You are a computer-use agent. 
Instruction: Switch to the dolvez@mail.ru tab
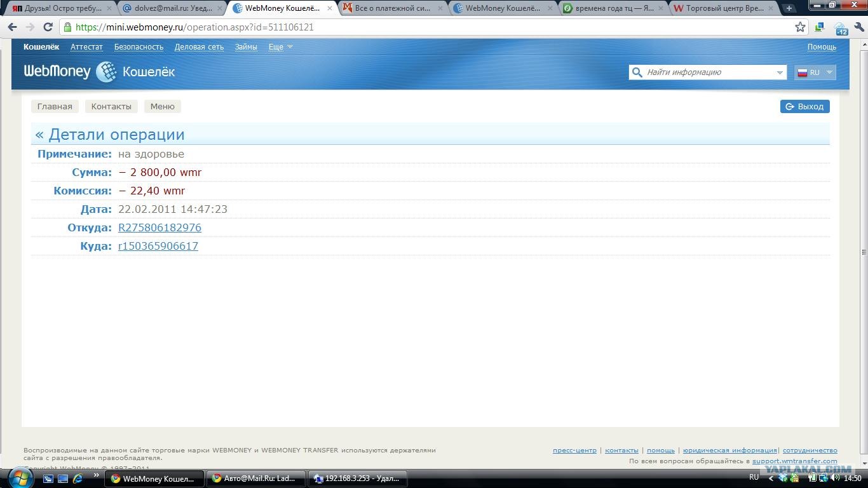pos(172,8)
